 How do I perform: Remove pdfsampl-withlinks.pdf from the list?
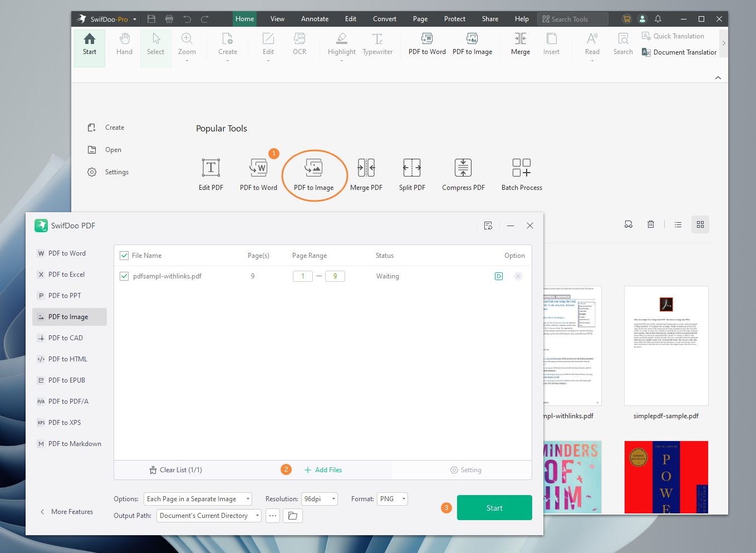(518, 276)
